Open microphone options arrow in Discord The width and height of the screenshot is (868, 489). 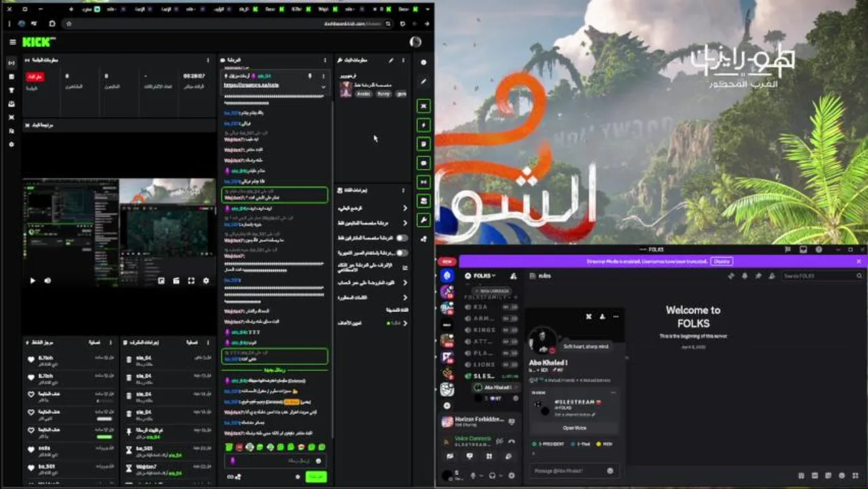482,475
